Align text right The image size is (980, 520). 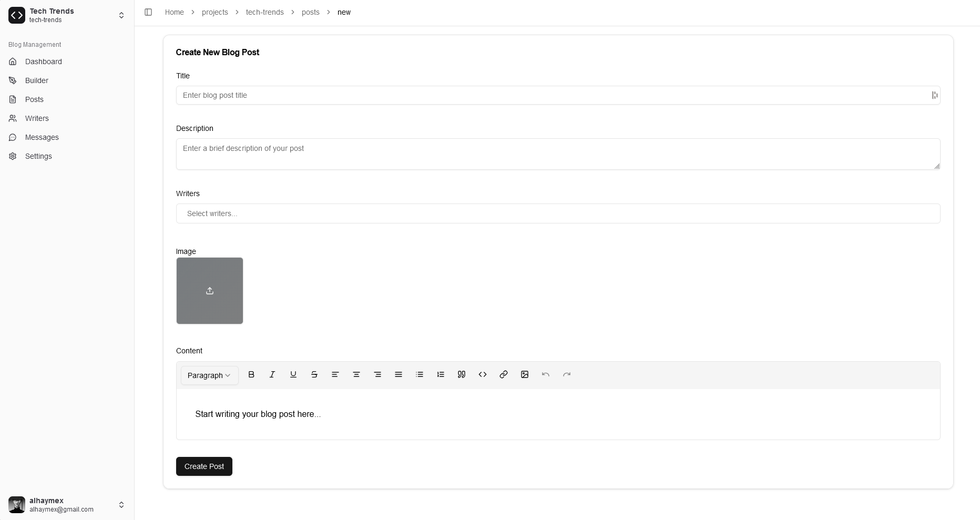click(377, 374)
